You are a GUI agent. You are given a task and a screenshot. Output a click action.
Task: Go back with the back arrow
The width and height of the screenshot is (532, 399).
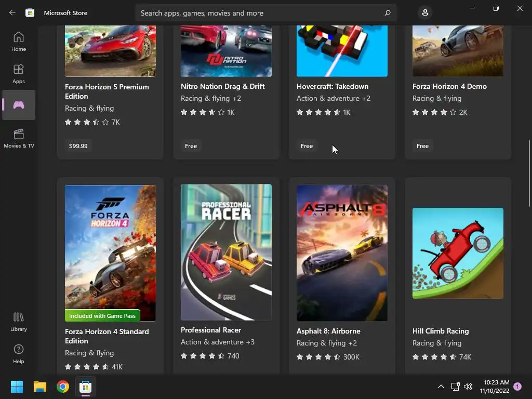tap(12, 12)
